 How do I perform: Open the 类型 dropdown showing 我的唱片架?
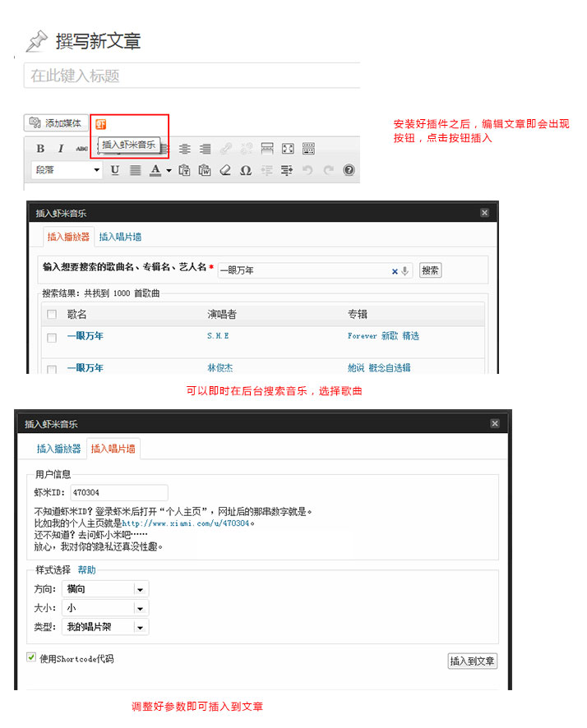tap(105, 627)
